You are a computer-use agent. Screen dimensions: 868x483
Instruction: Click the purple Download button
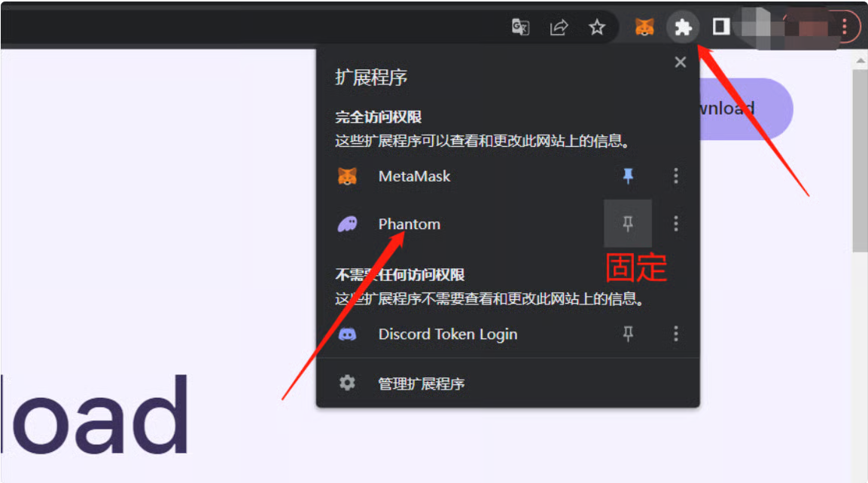(x=745, y=109)
